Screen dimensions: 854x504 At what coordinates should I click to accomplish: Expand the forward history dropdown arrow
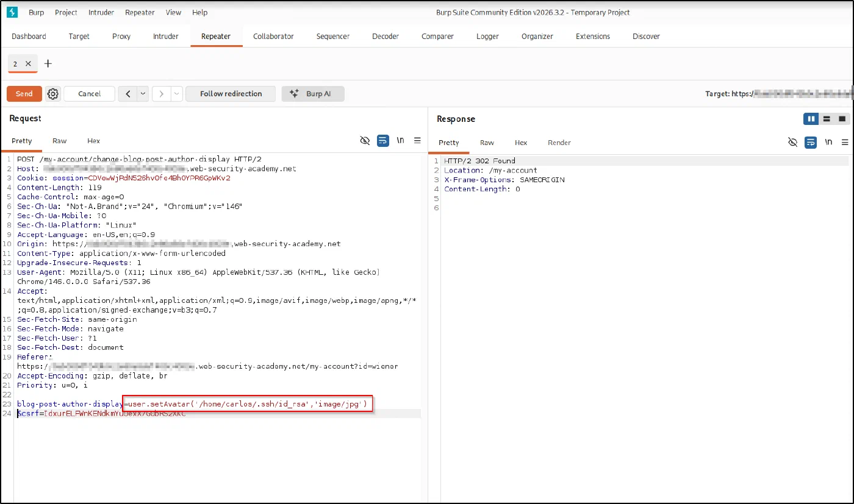177,94
